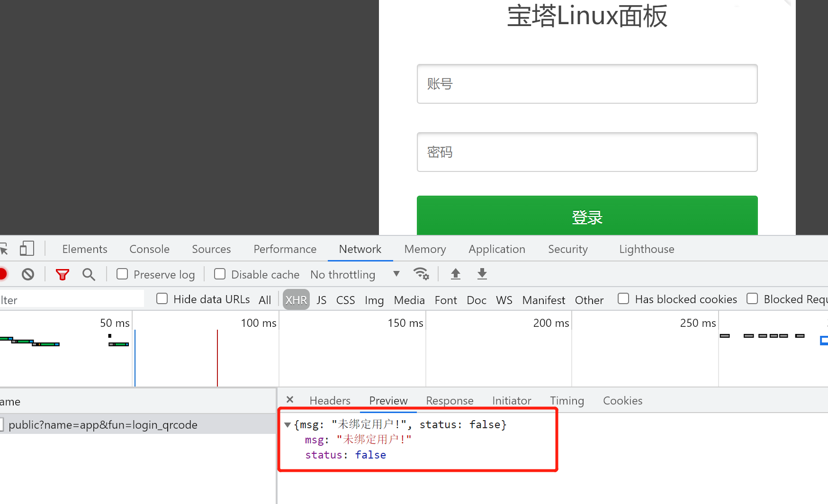
Task: Filter requests by Img
Action: click(374, 300)
